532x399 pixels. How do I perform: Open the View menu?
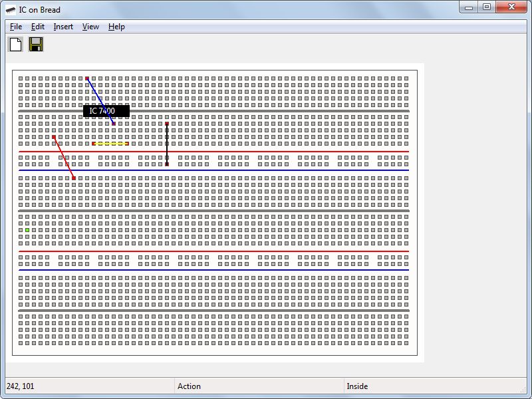pos(90,27)
